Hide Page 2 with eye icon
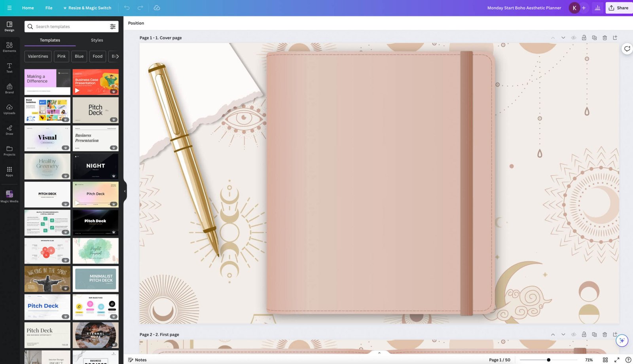This screenshot has width=633, height=364. pos(574,335)
